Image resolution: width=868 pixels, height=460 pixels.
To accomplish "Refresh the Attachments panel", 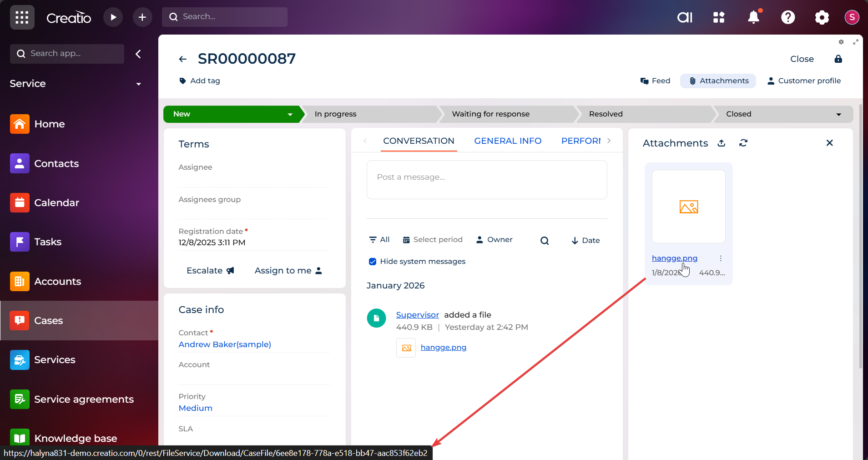I will (743, 143).
